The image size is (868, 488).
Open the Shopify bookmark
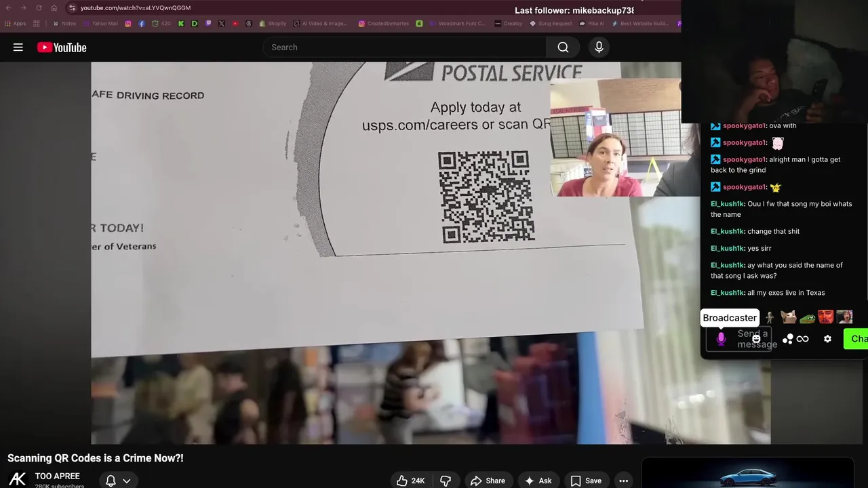273,24
